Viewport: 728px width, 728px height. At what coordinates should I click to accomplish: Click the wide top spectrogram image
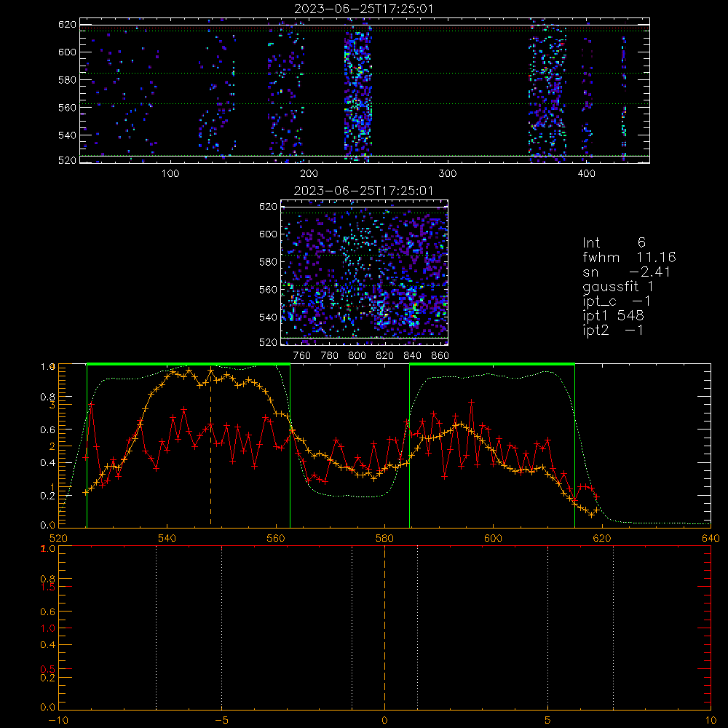(x=365, y=90)
